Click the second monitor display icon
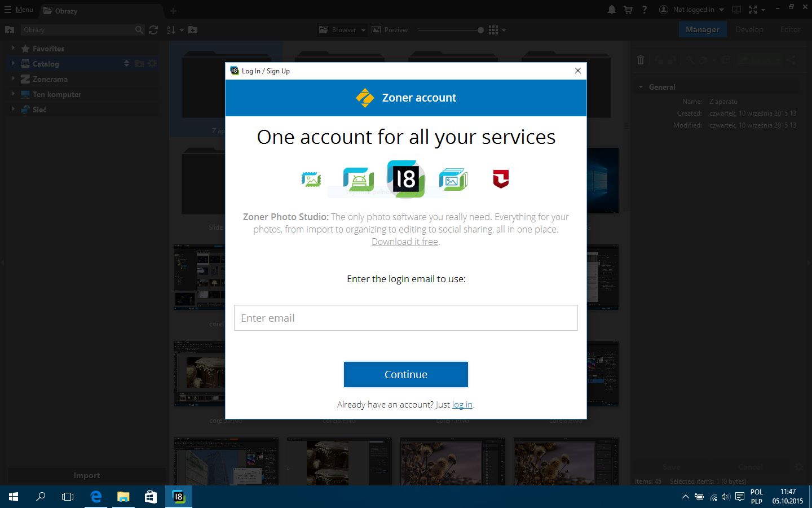 coord(736,10)
